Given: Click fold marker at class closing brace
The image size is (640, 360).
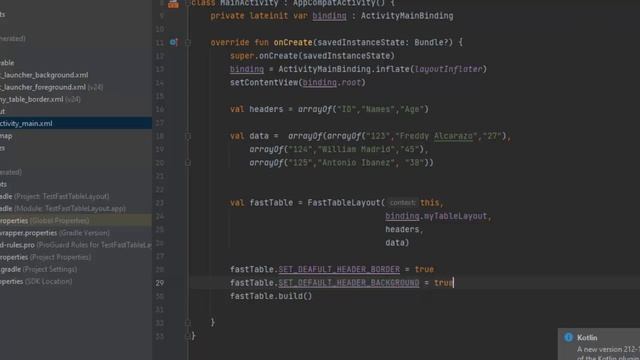Looking at the screenshot, I should coord(188,336).
